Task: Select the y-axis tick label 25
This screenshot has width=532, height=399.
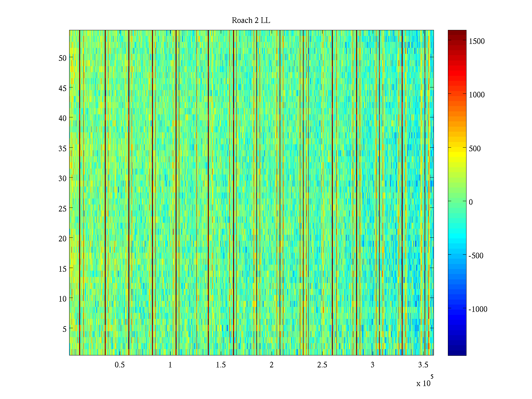Action: click(x=63, y=208)
